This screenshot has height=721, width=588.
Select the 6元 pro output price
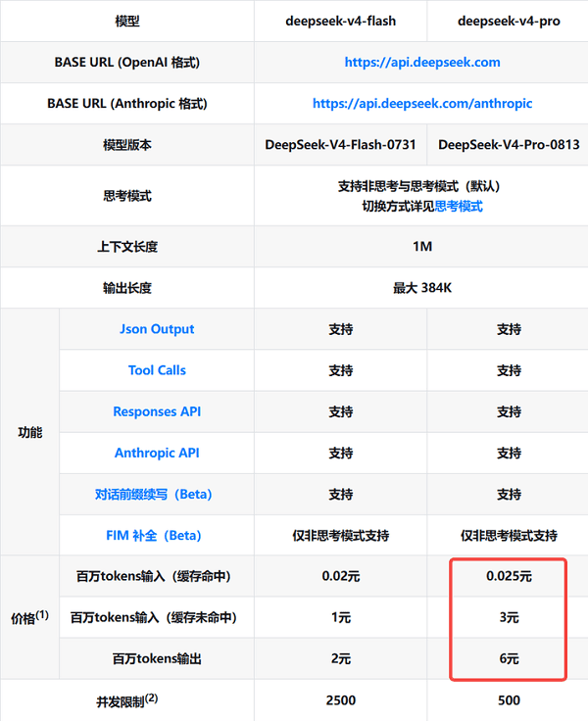(509, 658)
